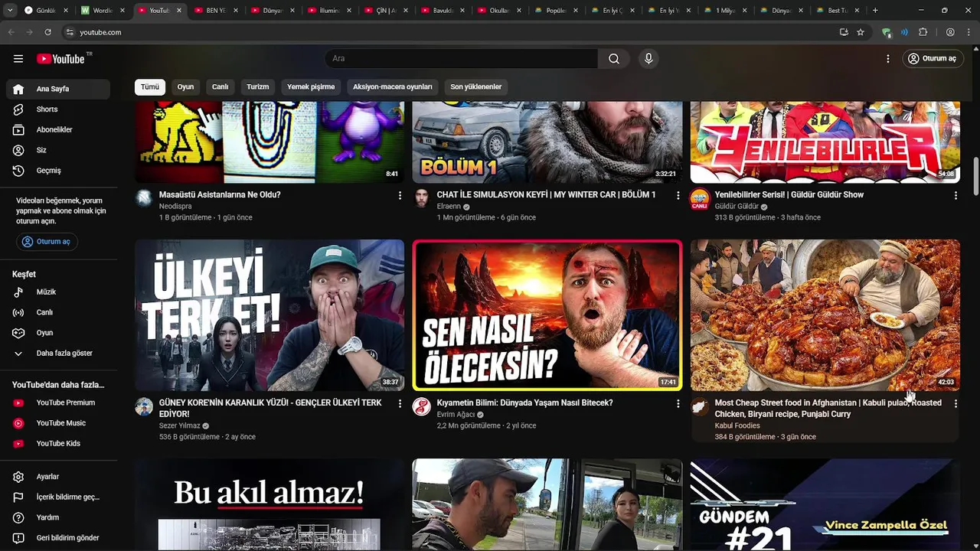This screenshot has height=551, width=980.
Task: Play the Afghanistan street food thumbnail
Action: pos(825,315)
